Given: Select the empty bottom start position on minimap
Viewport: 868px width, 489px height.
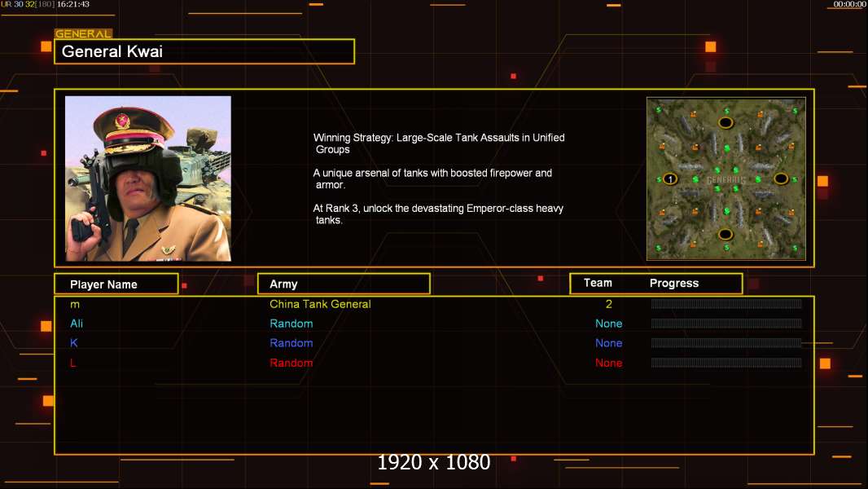Looking at the screenshot, I should (726, 234).
